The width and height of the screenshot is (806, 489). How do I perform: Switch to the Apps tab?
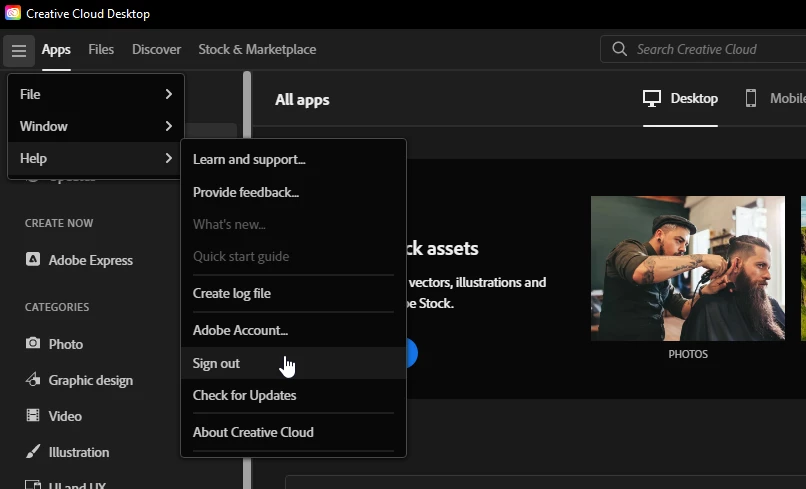coord(56,49)
